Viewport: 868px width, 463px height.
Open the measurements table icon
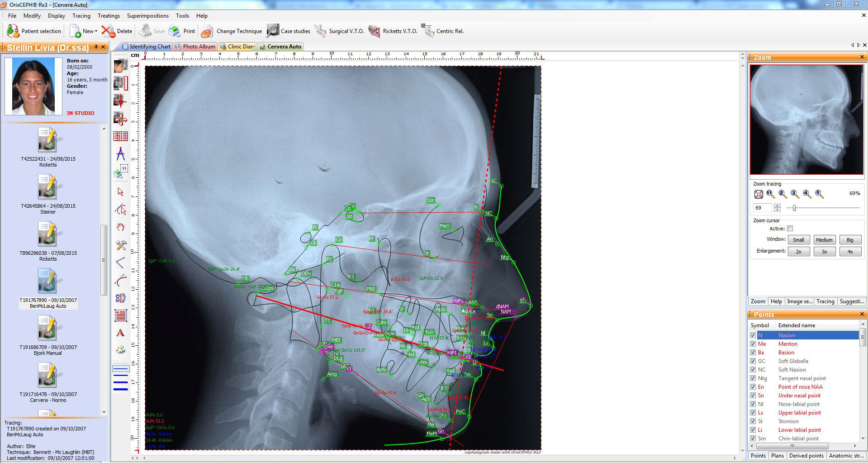120,136
